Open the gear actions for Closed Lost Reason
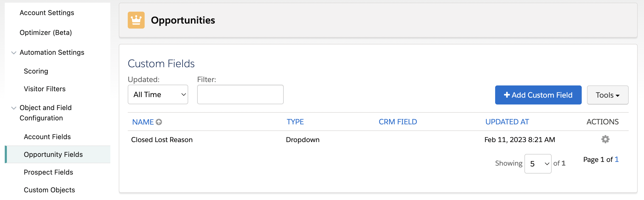The image size is (644, 200). coord(605,139)
